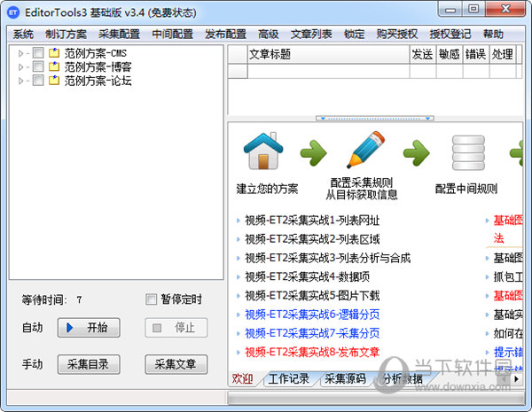Image resolution: width=532 pixels, height=412 pixels.
Task: Open link 视频-ET2采集实战1-列表网址
Action: tap(312, 221)
